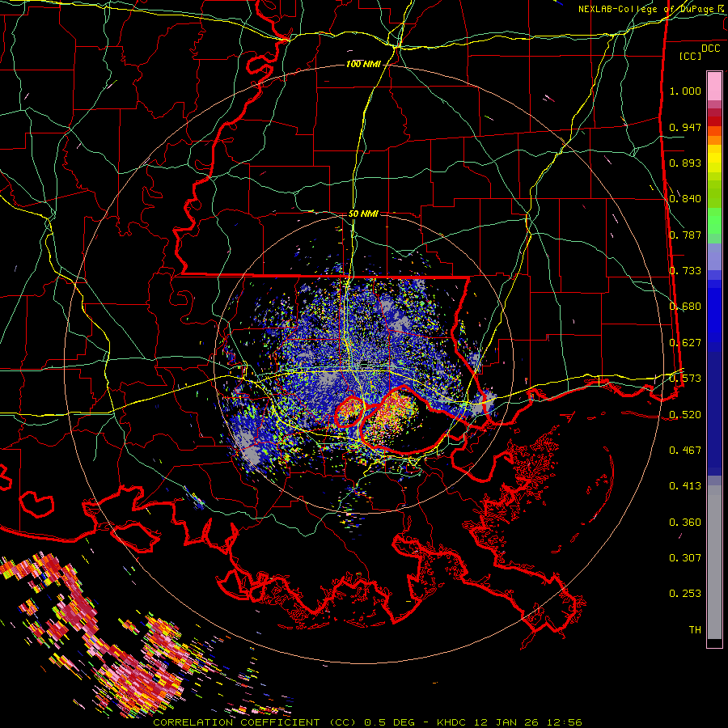
Task: Select the 0.733 scale value
Action: [x=685, y=271]
